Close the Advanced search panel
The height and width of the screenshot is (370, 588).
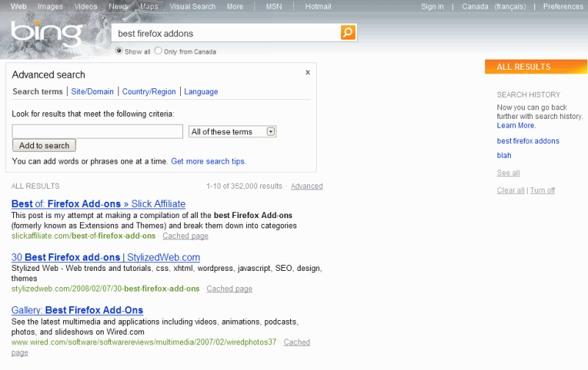pyautogui.click(x=307, y=72)
